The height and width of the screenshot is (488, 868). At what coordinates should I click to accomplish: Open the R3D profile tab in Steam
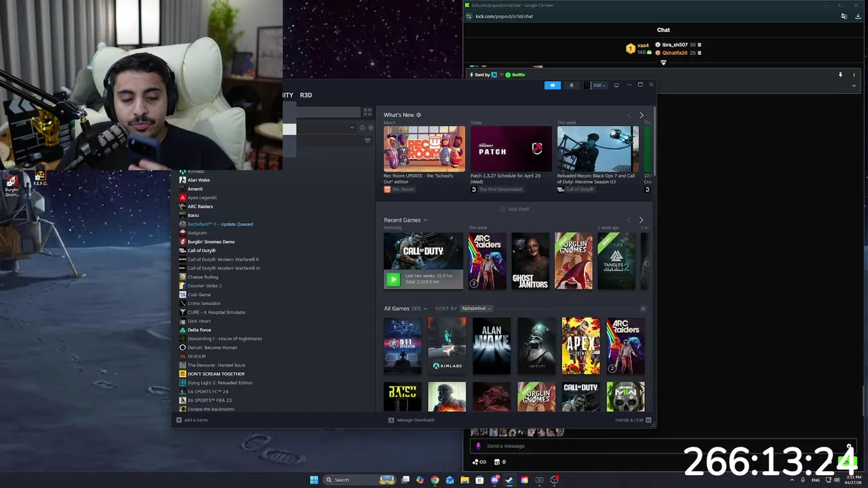click(306, 95)
